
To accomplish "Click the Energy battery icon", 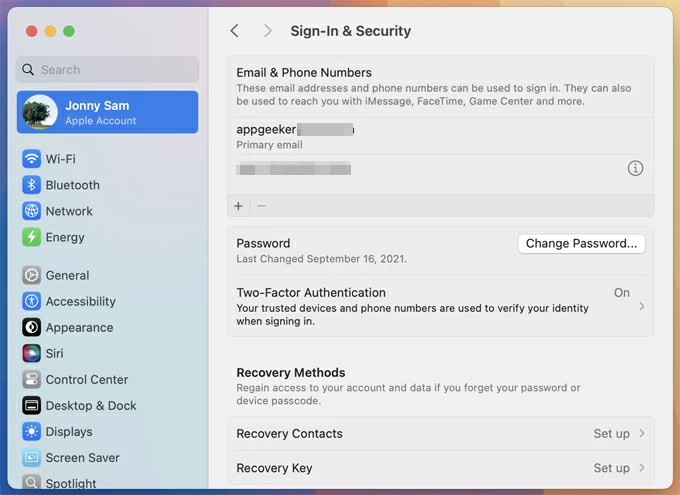I will (31, 237).
